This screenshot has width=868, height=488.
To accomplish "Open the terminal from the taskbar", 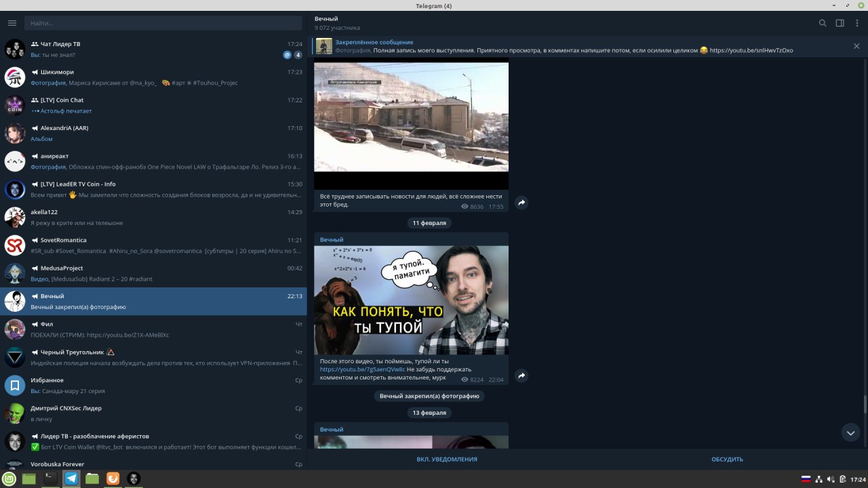I will coord(50,479).
